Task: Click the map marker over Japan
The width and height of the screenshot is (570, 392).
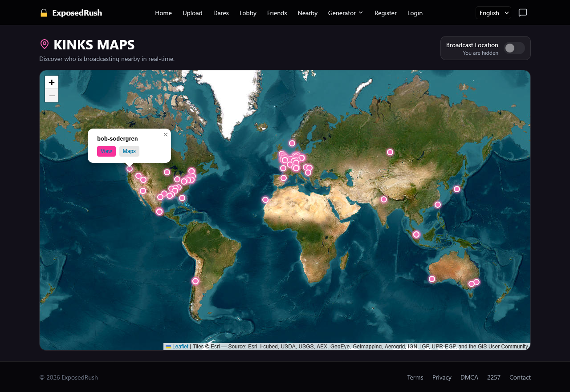Action: tap(457, 189)
